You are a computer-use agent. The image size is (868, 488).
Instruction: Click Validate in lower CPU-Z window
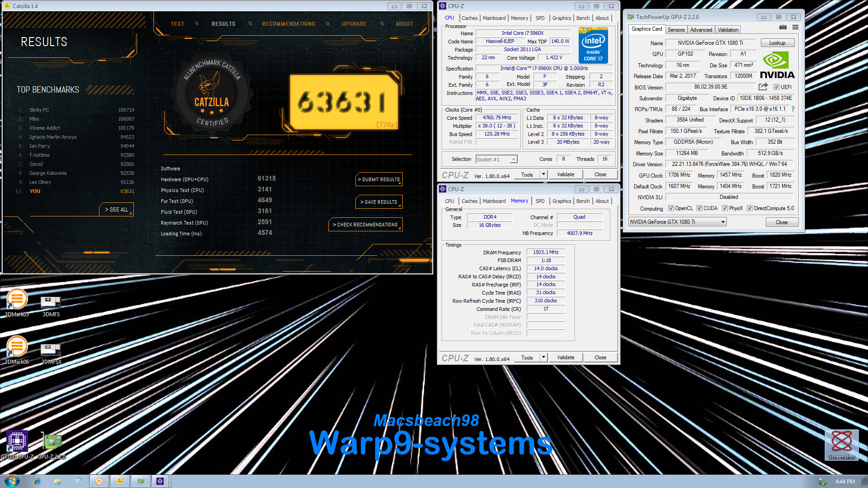[566, 357]
